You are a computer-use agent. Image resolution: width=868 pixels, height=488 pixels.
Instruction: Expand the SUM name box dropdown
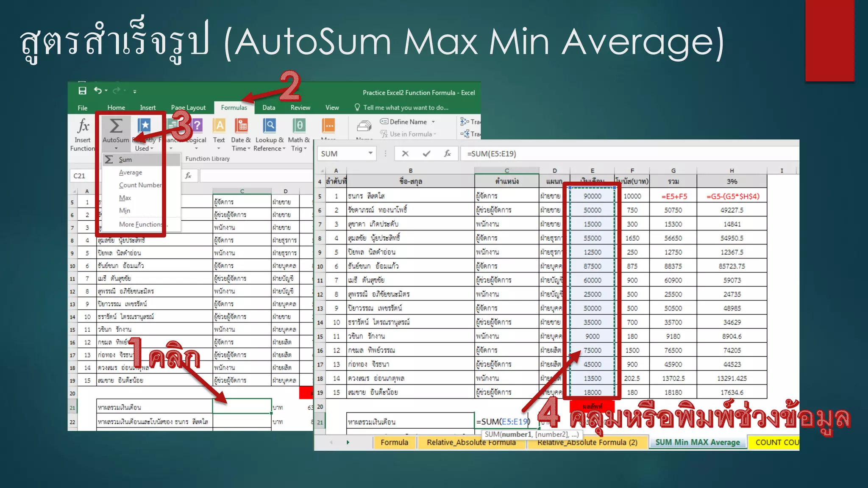[370, 153]
